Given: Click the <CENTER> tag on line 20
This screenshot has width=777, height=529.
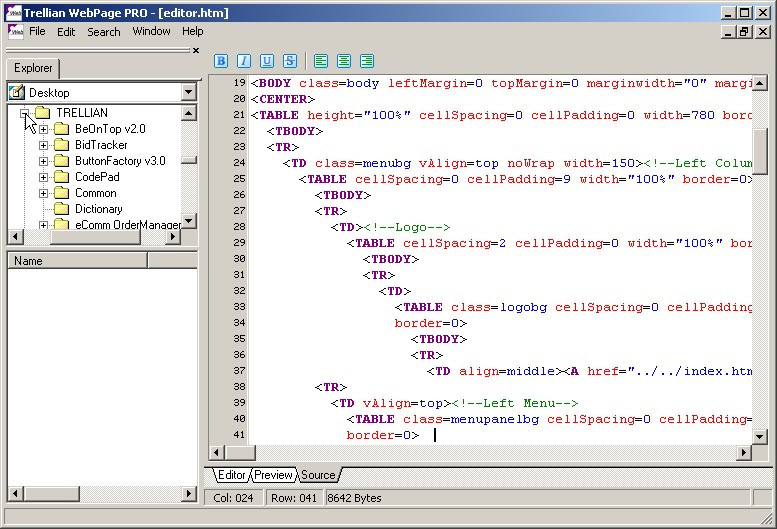Looking at the screenshot, I should coord(282,99).
